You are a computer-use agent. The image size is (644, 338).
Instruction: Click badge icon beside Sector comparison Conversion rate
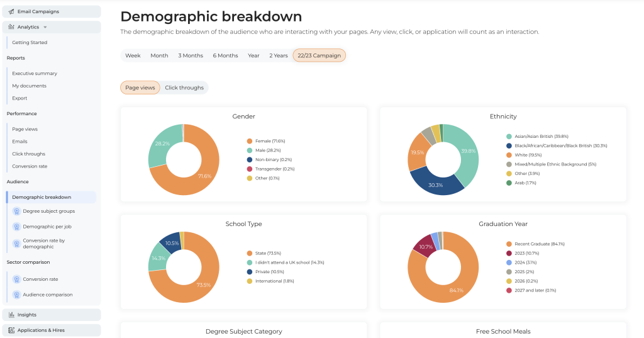(16, 279)
